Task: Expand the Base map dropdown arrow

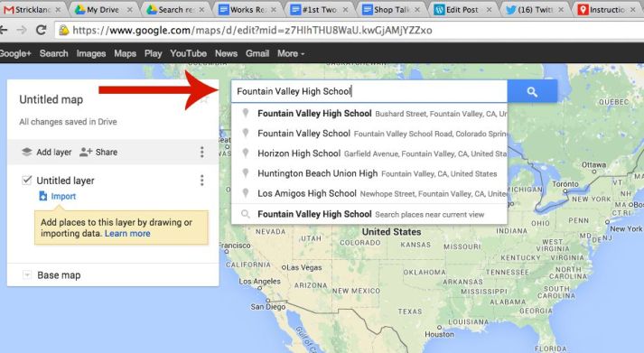Action: tap(27, 274)
